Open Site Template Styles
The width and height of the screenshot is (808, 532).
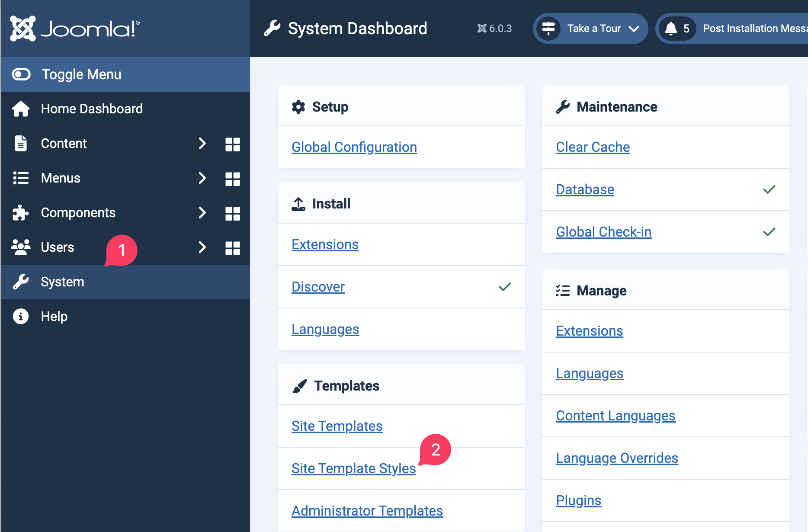[x=353, y=468]
